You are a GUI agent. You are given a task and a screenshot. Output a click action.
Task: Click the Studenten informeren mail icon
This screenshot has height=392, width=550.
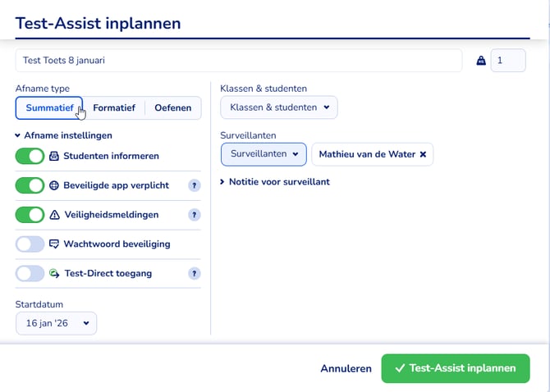tap(54, 156)
